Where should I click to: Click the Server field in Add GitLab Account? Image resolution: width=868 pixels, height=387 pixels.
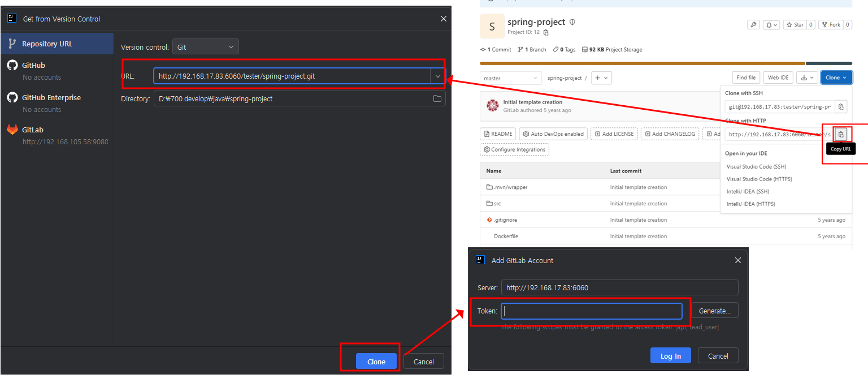619,287
